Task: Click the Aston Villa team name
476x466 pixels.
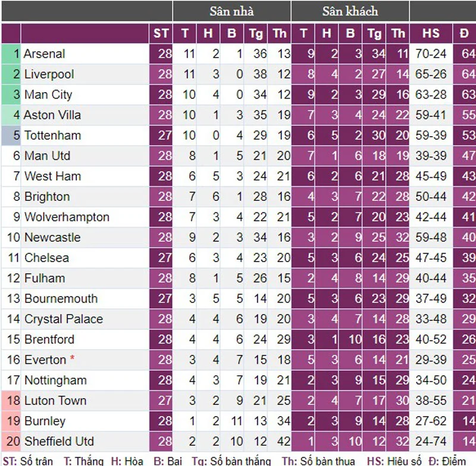Action: coord(52,115)
